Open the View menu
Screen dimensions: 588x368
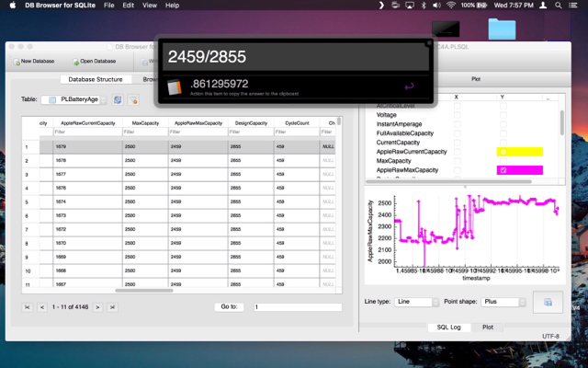coord(149,6)
